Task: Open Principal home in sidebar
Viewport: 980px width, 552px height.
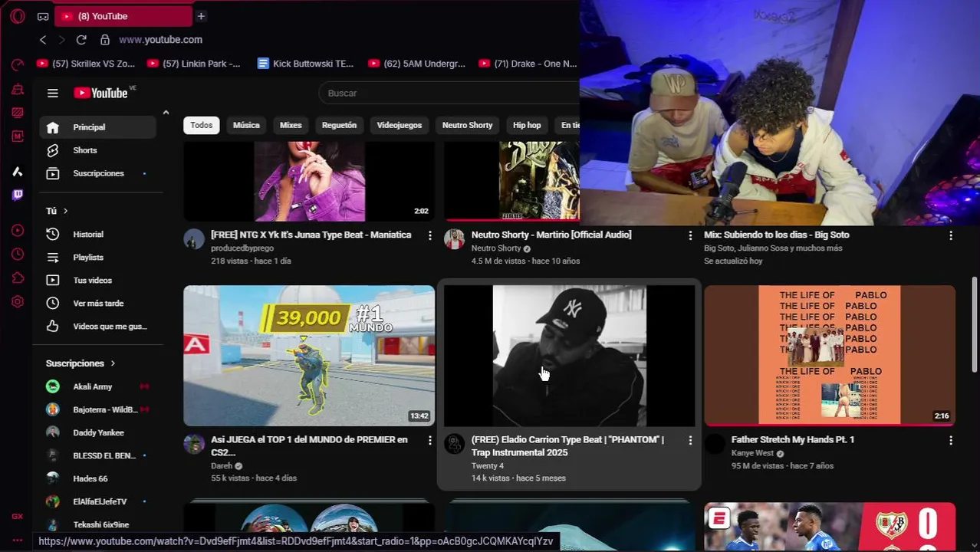Action: pos(97,127)
